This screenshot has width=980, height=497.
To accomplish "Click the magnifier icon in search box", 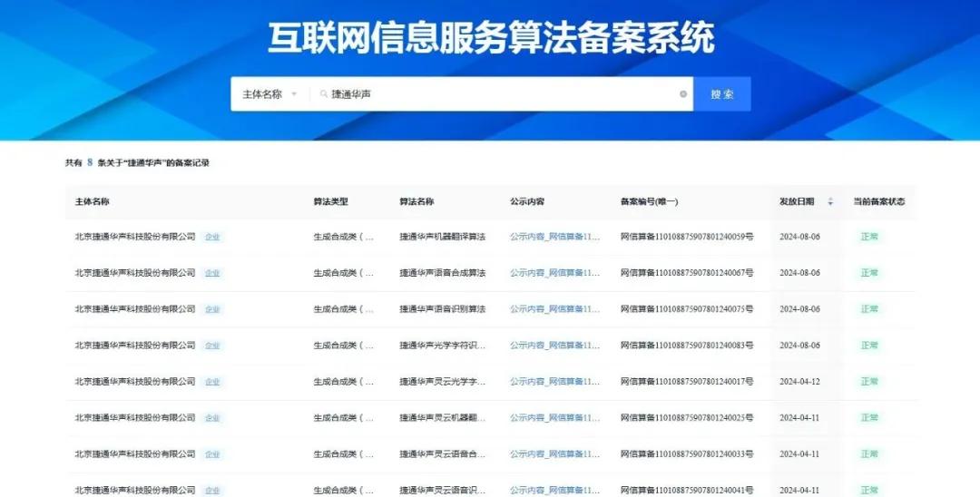I will pos(322,94).
